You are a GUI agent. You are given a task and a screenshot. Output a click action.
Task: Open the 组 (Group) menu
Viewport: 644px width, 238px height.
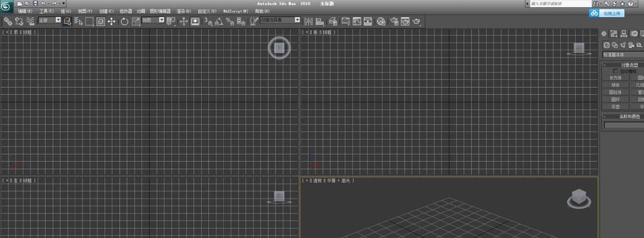tap(66, 11)
